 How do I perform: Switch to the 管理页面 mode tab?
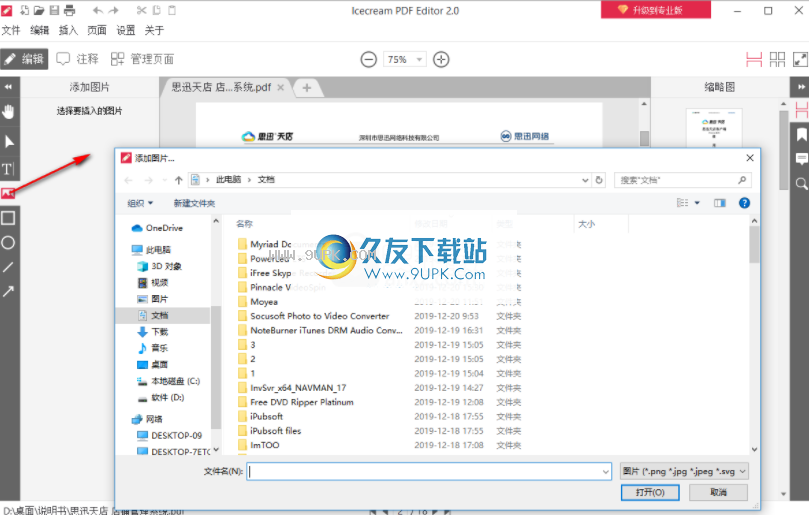142,59
